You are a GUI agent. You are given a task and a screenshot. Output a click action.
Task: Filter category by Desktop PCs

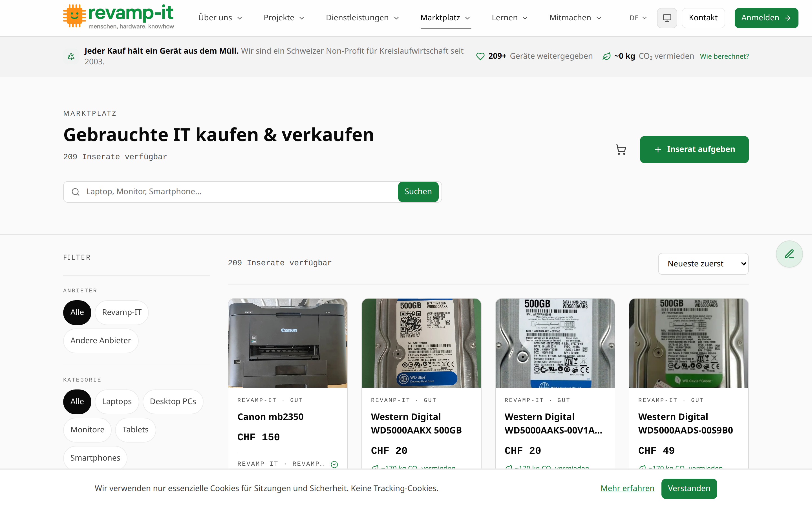click(x=173, y=402)
